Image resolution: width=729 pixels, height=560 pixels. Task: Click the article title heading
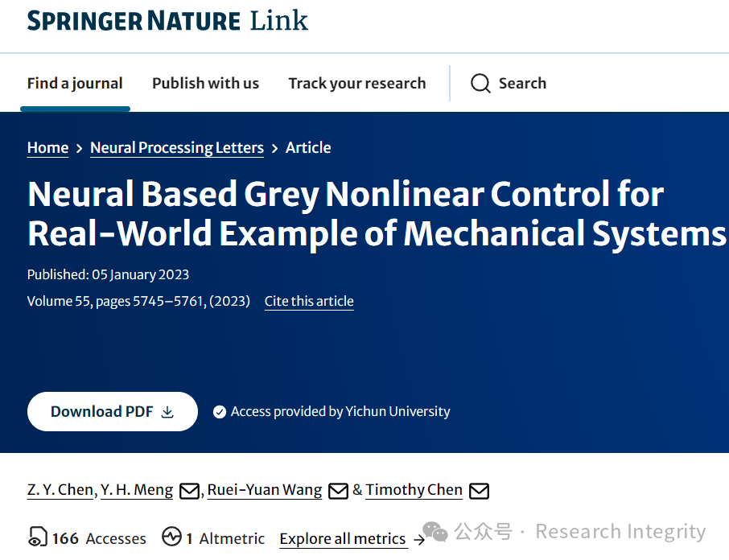pyautogui.click(x=377, y=214)
